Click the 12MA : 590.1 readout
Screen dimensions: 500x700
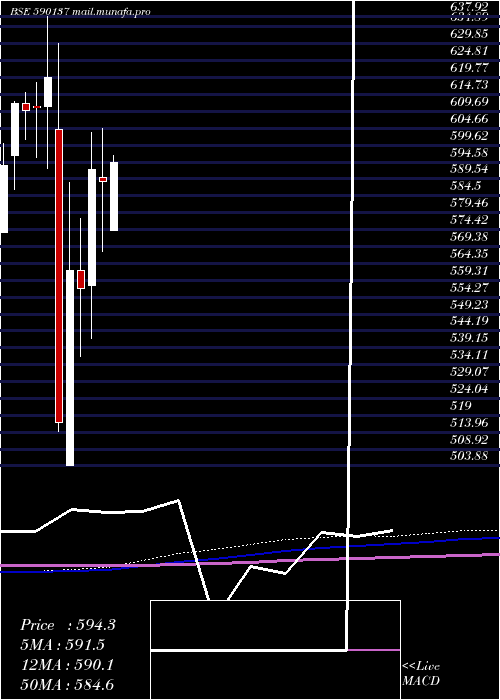tap(68, 665)
